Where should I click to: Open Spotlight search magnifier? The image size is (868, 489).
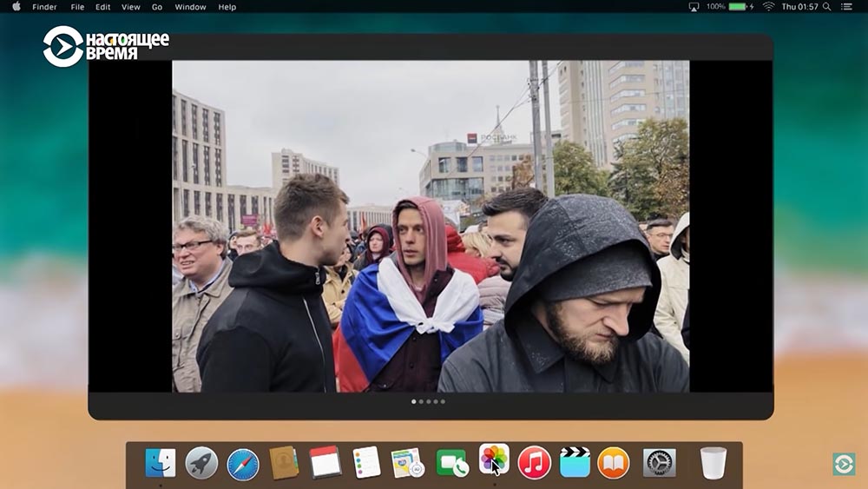point(827,7)
